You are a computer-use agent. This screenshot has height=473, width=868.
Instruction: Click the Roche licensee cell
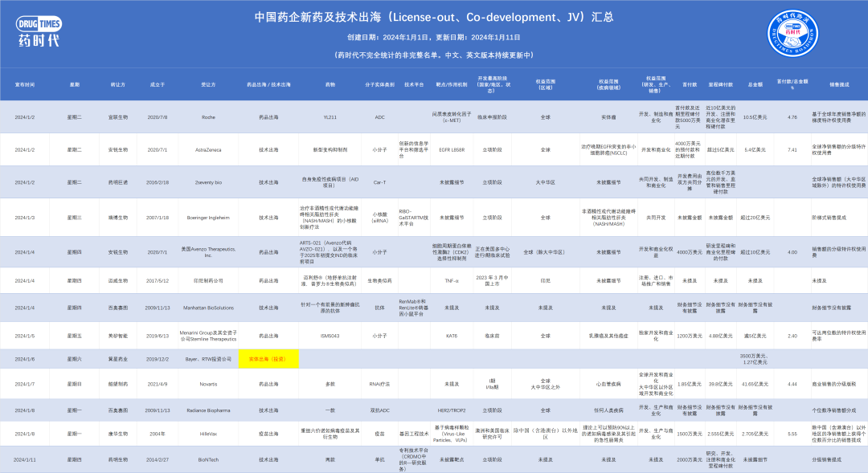208,117
